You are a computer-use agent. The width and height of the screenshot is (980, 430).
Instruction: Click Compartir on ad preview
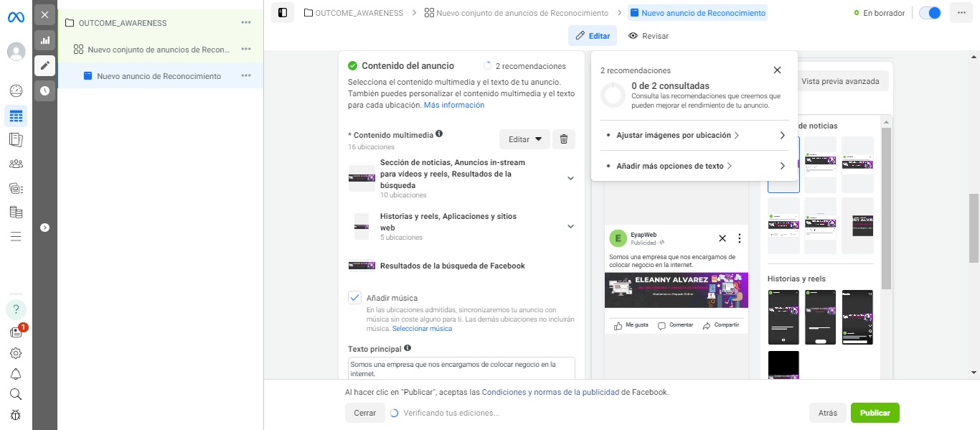(721, 325)
